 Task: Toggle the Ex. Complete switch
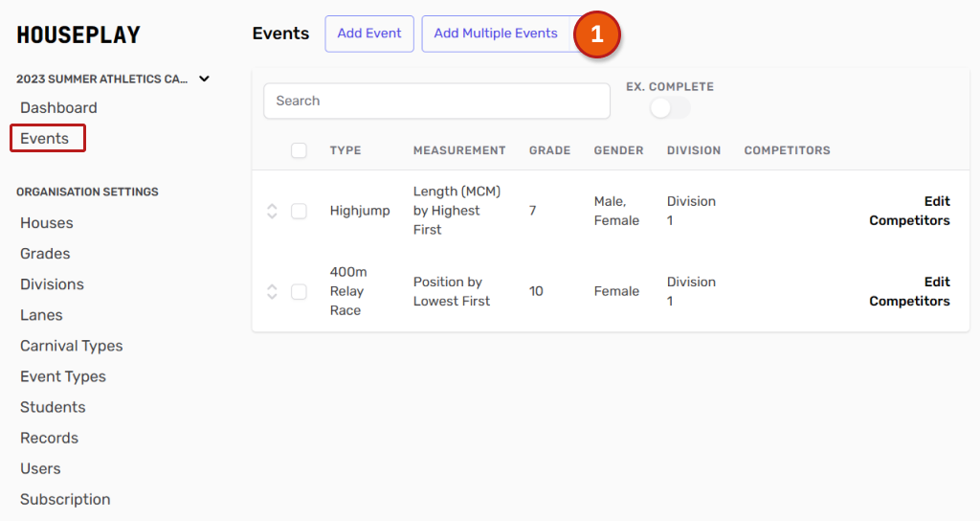tap(669, 108)
